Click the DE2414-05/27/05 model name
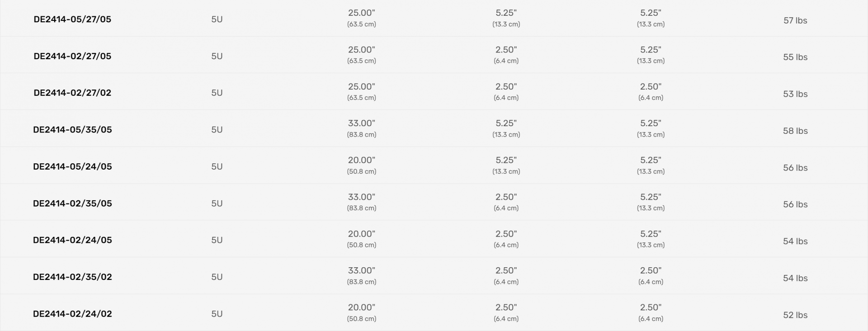Viewport: 868px width, 331px height. (x=72, y=19)
